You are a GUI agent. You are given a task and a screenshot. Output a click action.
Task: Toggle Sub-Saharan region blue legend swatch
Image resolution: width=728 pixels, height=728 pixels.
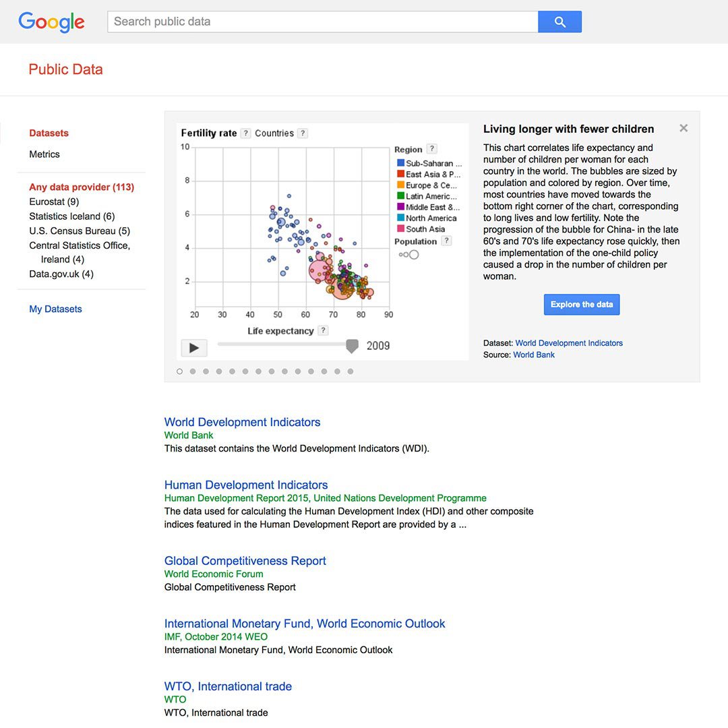pyautogui.click(x=400, y=163)
